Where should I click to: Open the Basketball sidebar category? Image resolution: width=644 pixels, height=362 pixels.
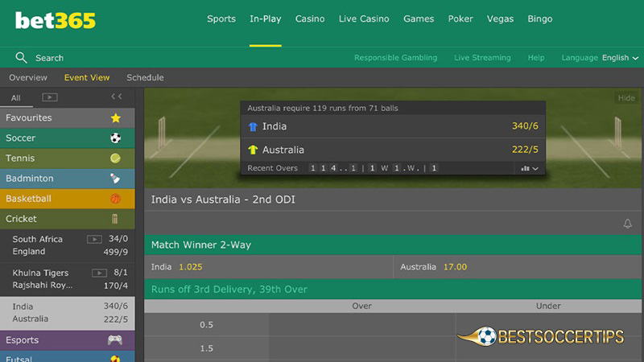coord(68,199)
